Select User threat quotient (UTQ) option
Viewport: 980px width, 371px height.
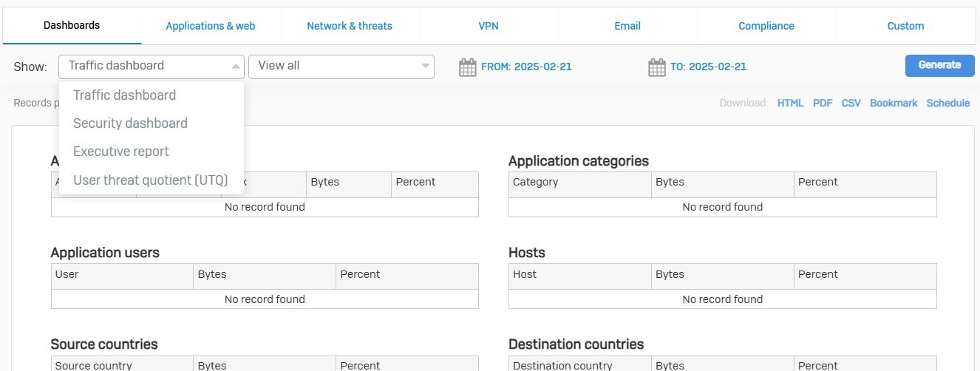pos(150,180)
